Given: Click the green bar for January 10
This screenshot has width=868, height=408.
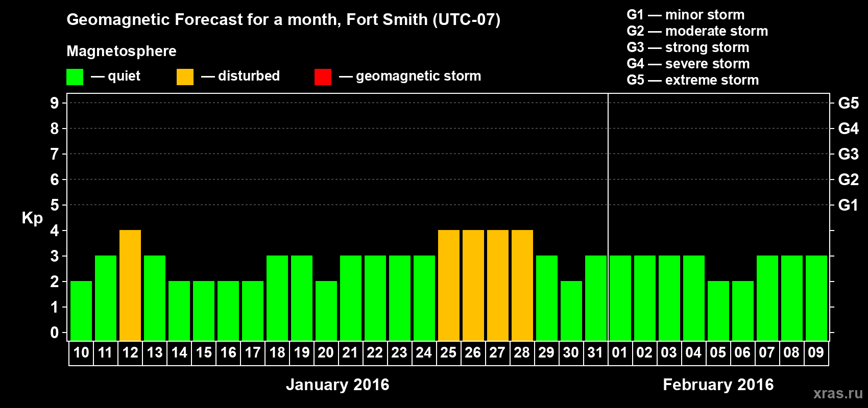Looking at the screenshot, I should 81,311.
